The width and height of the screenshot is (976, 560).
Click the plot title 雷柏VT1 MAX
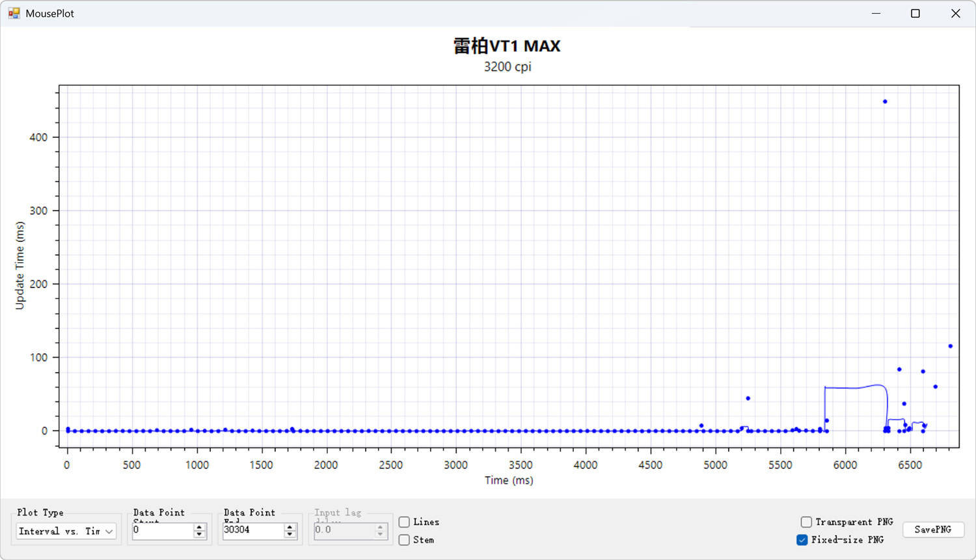coord(507,46)
